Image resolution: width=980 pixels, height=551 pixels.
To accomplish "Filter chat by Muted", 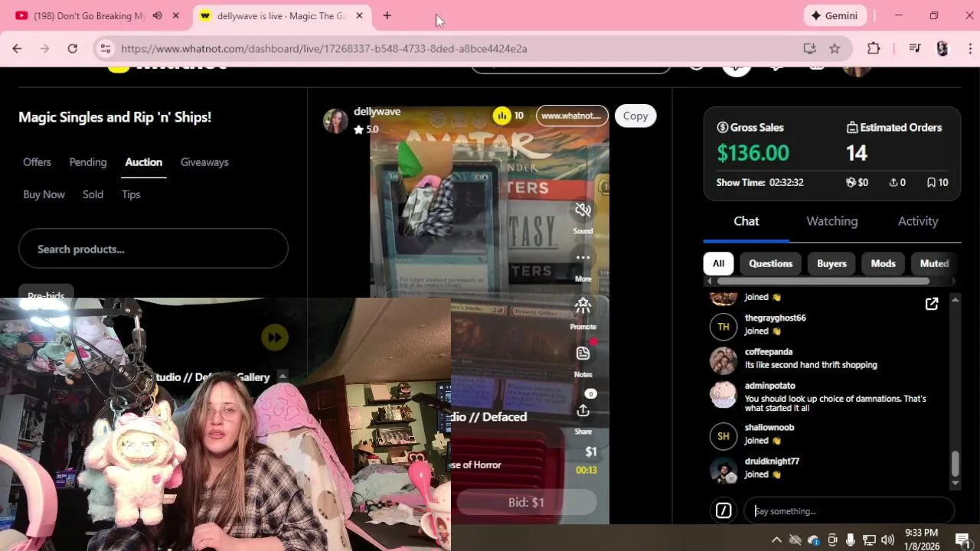I will point(934,263).
